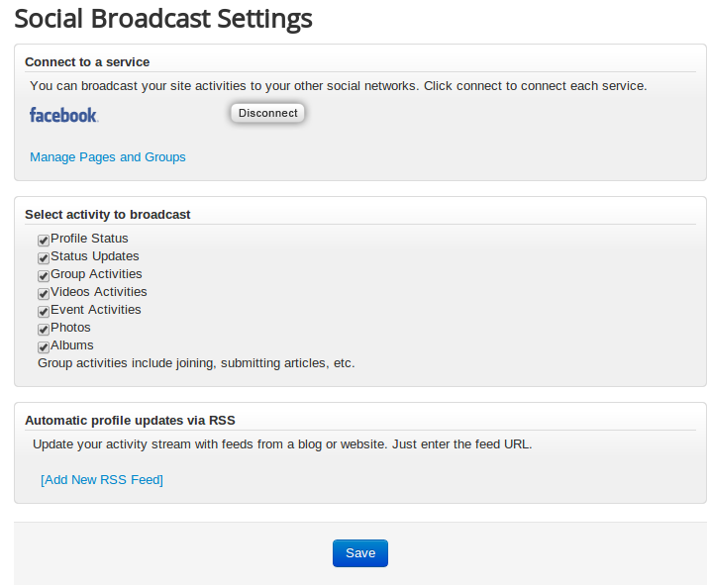Uncheck the Profile Status checkbox
Image resolution: width=709 pixels, height=588 pixels.
click(x=44, y=241)
